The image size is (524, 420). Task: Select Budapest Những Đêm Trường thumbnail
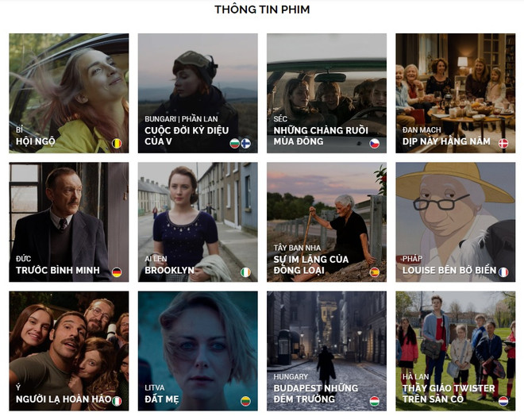click(326, 351)
